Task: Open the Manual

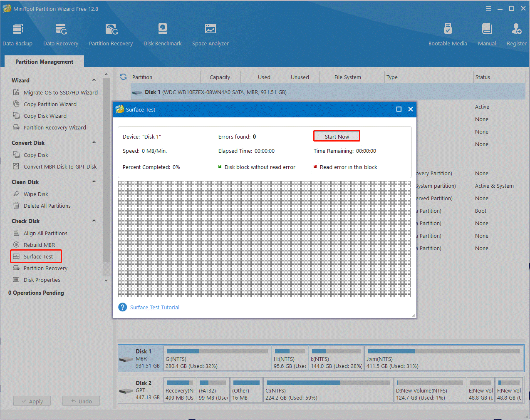Action: pyautogui.click(x=487, y=35)
